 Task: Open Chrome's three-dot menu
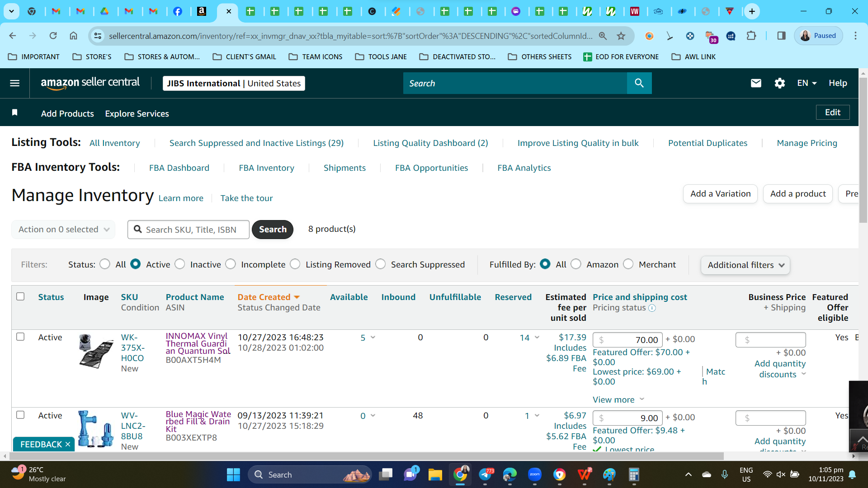click(x=855, y=36)
